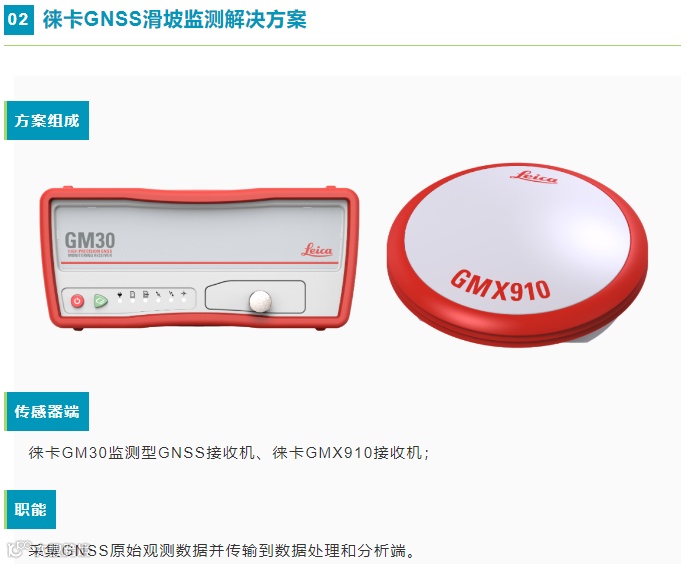Click the green function button on GM30
The image size is (687, 564).
tap(101, 301)
